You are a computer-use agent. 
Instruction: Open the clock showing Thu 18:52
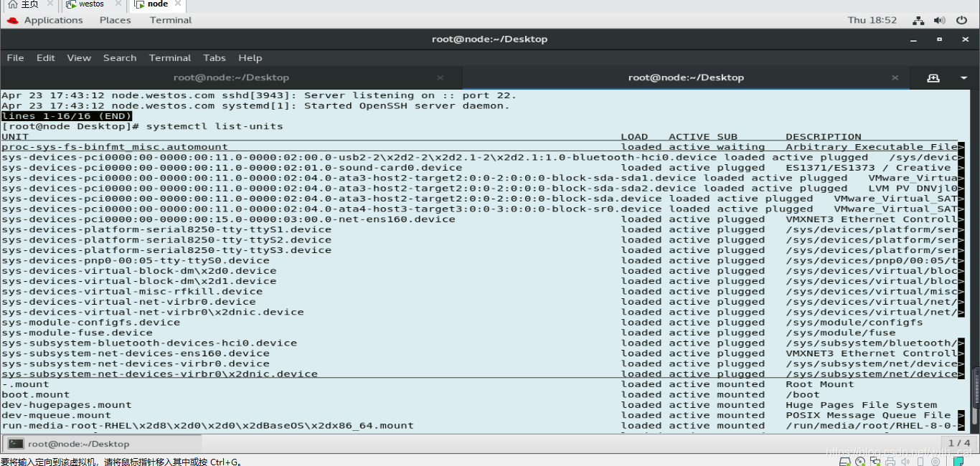(x=872, y=20)
